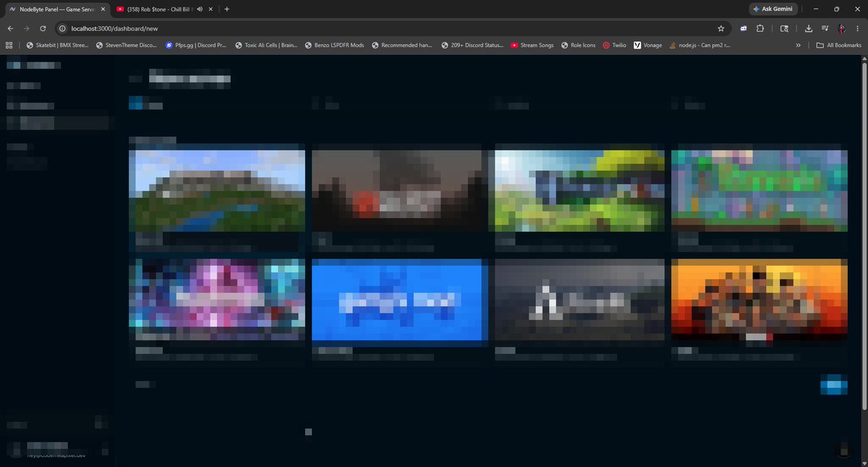Open the Recommended han... bookmark
This screenshot has height=467, width=868.
click(x=402, y=45)
